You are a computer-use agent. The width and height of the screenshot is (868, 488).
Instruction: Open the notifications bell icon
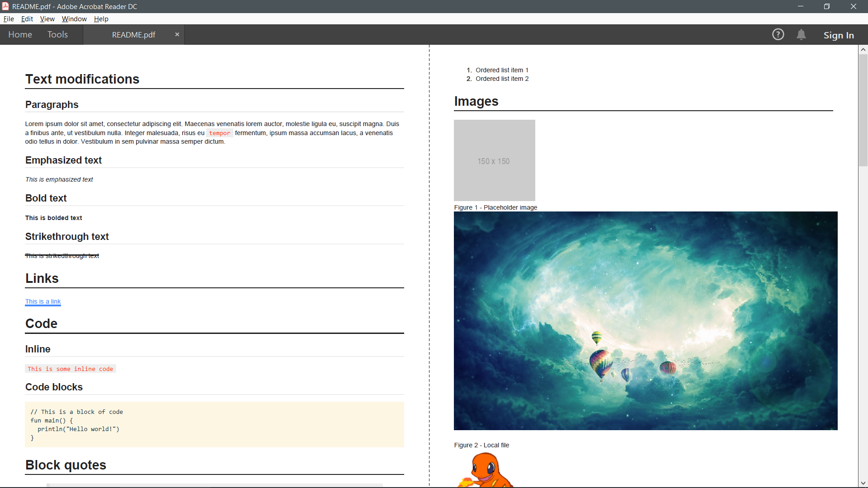tap(801, 35)
